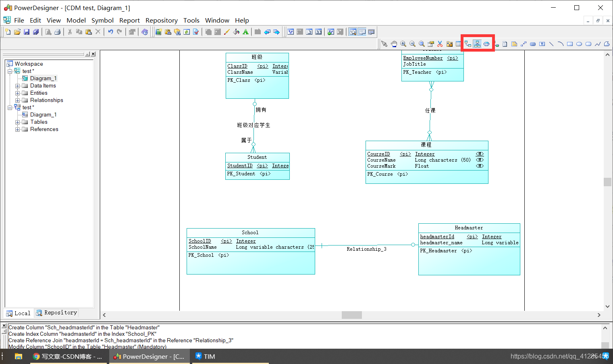Open the Repository menu
Screen dimensions: 613x364
tap(161, 20)
